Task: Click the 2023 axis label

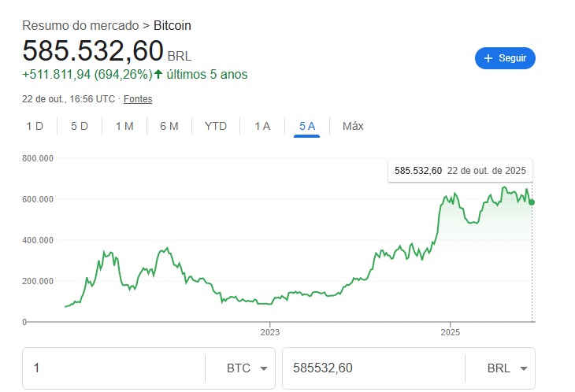Action: tap(270, 332)
